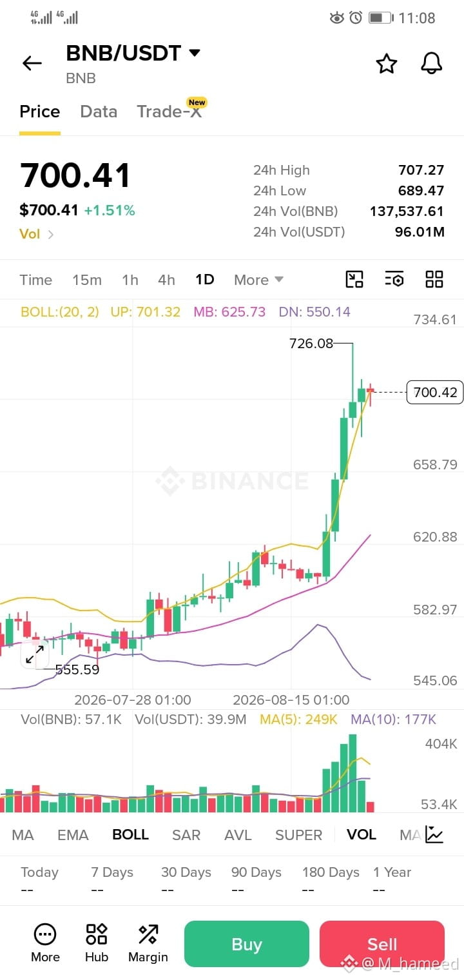Viewport: 464px width, 980px height.
Task: Tap the 90 Days performance label
Action: [256, 872]
